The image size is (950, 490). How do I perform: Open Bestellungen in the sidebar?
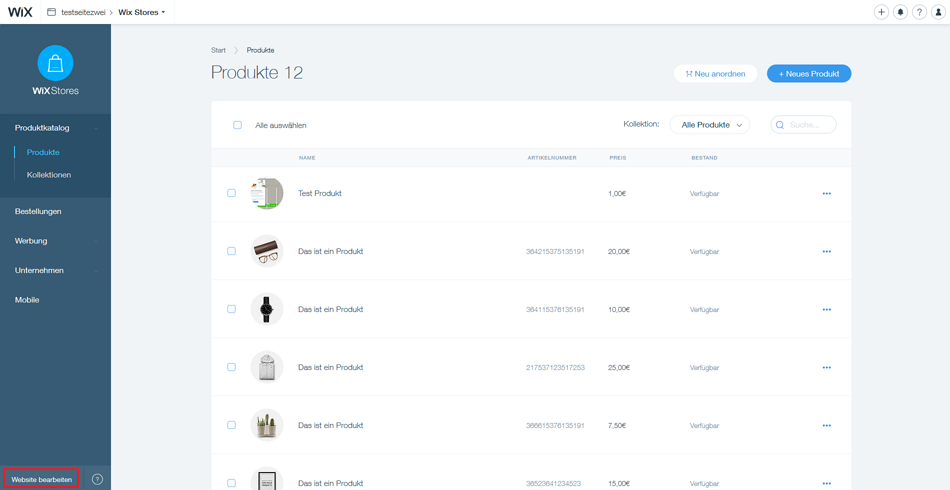tap(38, 211)
